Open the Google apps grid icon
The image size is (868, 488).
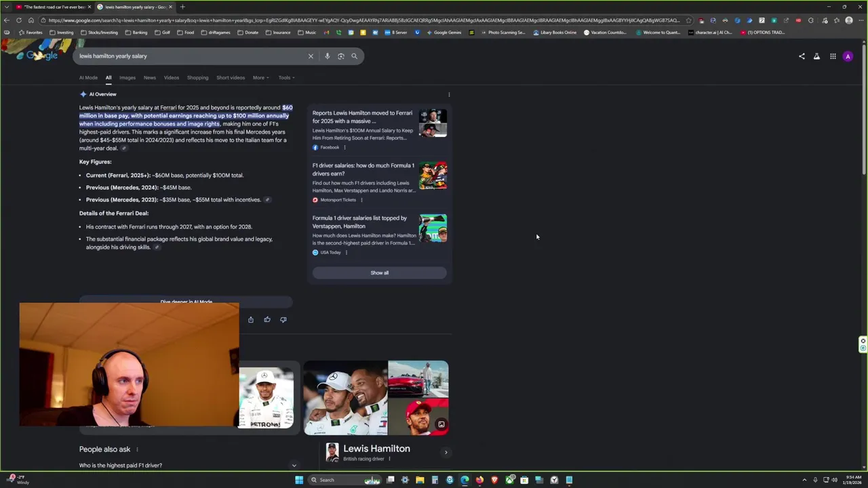(x=833, y=56)
